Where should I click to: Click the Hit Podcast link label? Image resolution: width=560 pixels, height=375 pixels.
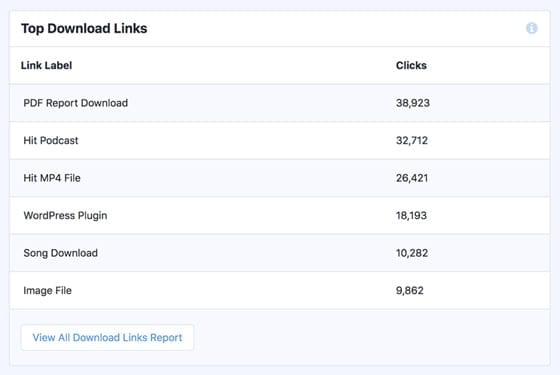51,141
